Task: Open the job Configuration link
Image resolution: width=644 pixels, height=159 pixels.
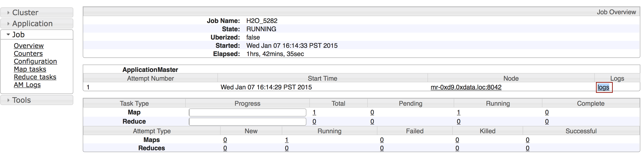Action: (x=35, y=61)
